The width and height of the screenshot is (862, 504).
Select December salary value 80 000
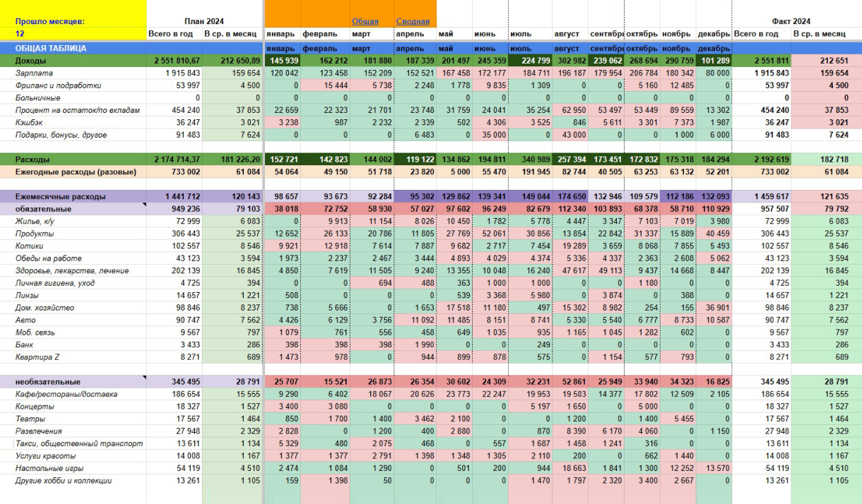click(x=716, y=73)
